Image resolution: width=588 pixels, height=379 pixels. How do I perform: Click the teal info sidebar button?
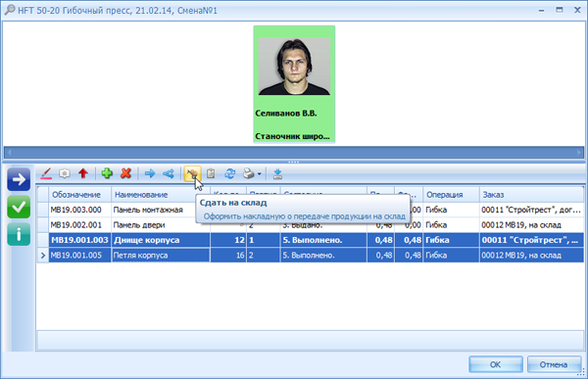19,234
